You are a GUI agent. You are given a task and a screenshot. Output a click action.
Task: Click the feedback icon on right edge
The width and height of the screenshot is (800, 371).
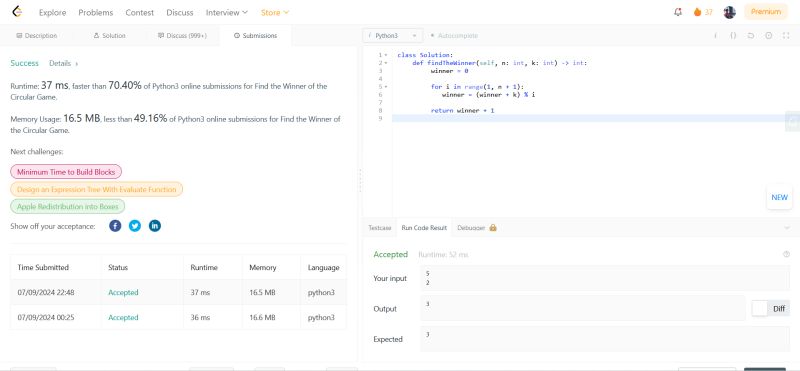pyautogui.click(x=793, y=121)
